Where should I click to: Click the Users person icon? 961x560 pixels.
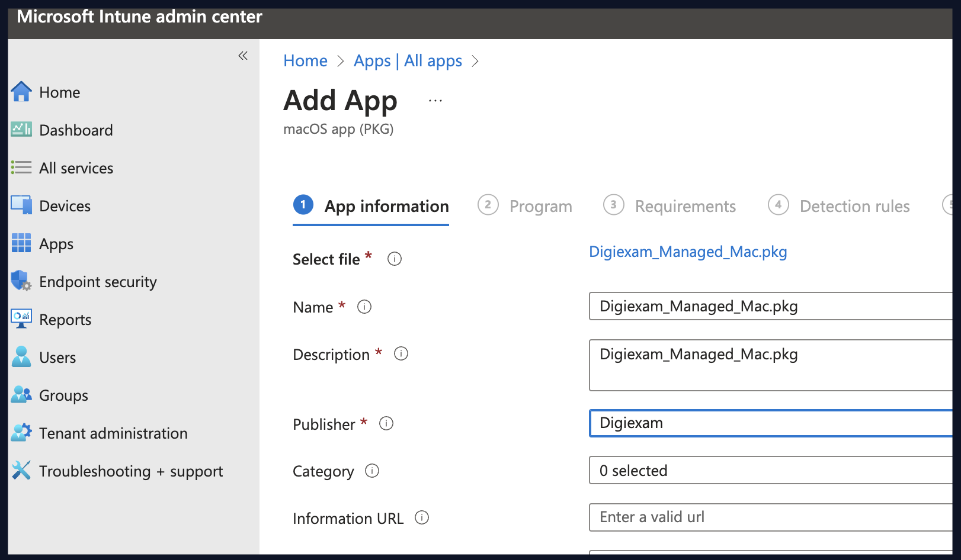[x=21, y=356]
